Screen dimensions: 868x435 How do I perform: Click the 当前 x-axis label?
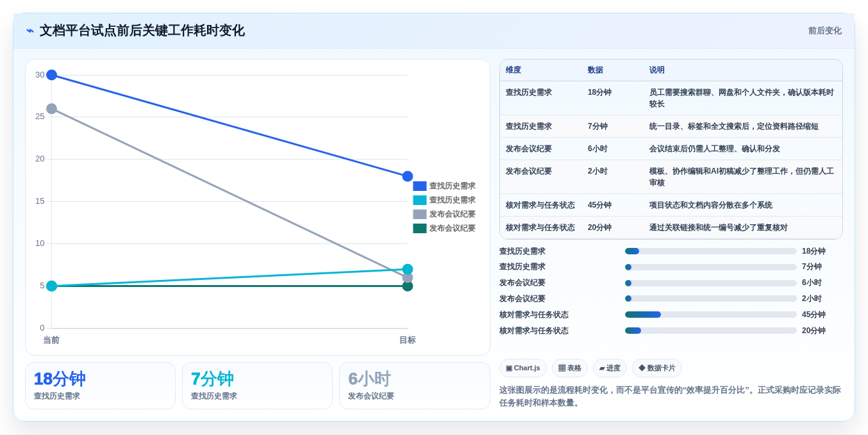[51, 340]
